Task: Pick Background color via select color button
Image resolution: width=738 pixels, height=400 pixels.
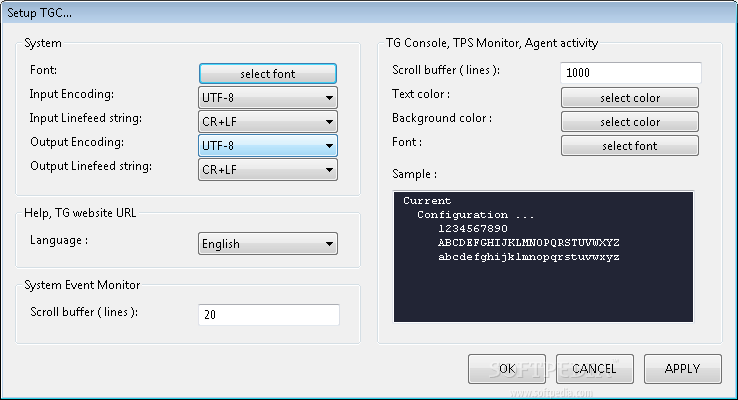Action: coord(630,122)
